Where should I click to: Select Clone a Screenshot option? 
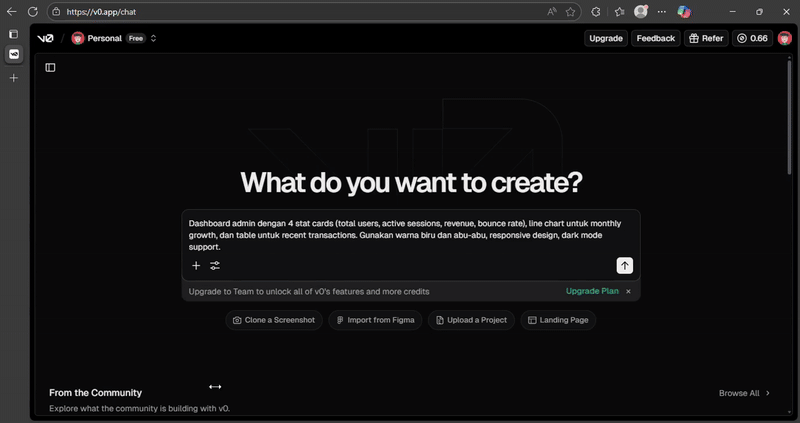pos(273,320)
